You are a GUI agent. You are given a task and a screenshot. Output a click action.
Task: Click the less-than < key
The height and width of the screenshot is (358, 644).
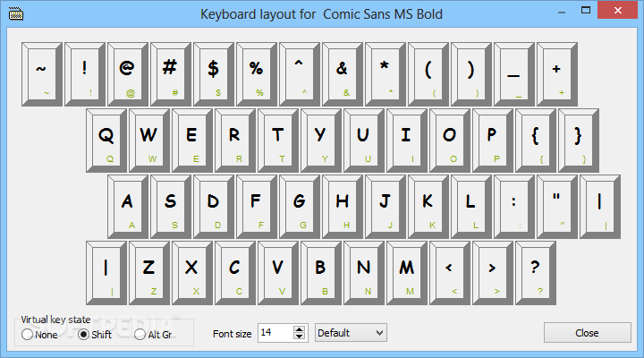(x=450, y=273)
